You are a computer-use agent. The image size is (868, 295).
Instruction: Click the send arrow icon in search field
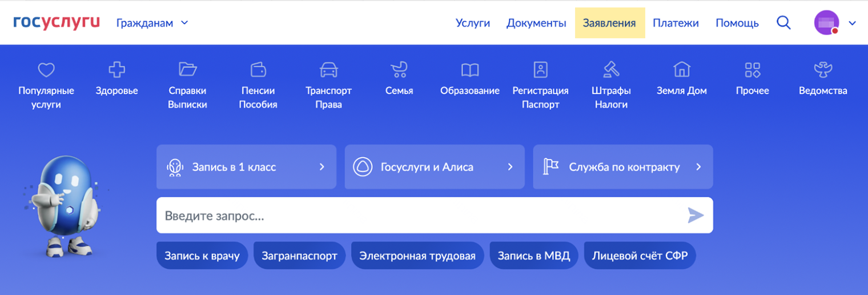pyautogui.click(x=696, y=216)
